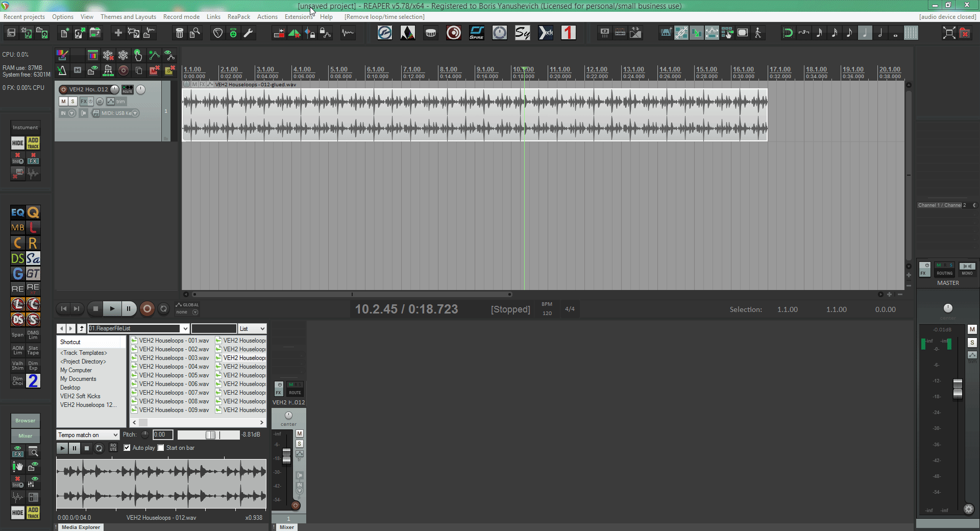Open the Actions menu
This screenshot has width=980, height=531.
click(x=267, y=17)
